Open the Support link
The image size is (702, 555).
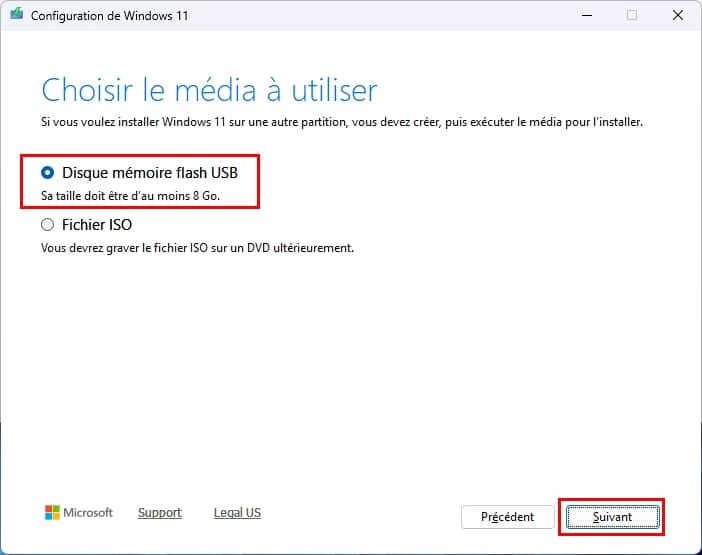[x=160, y=513]
